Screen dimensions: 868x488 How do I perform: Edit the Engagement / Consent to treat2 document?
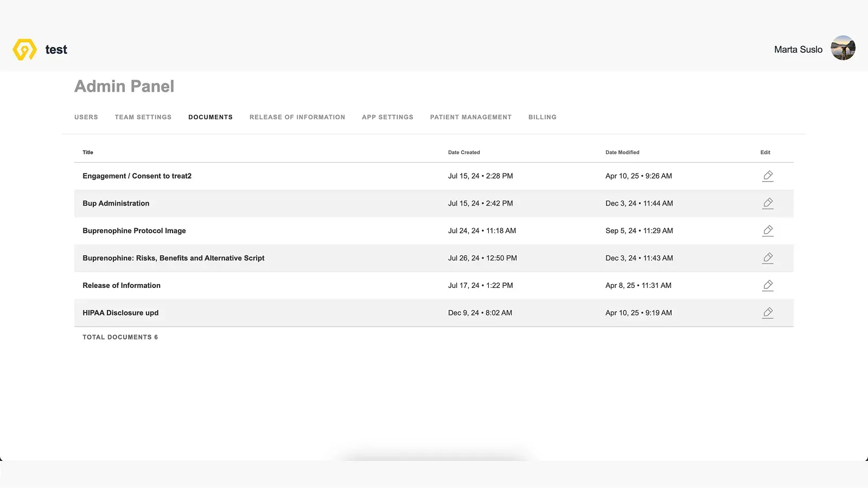tap(768, 176)
